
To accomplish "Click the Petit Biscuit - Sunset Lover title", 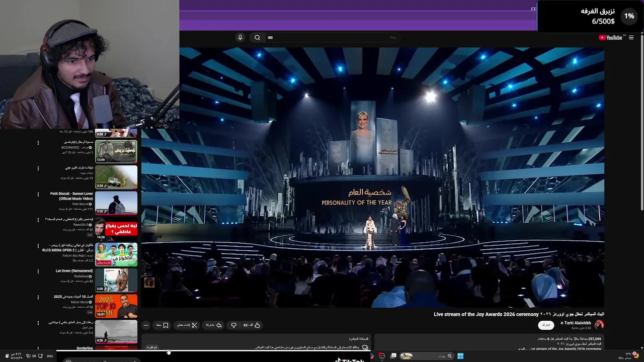I will pos(71,196).
